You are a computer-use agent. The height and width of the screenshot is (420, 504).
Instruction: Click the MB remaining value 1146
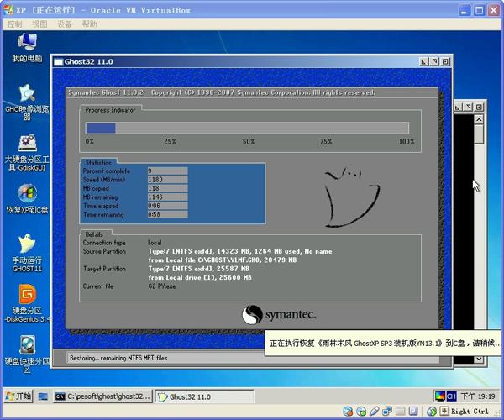coord(167,197)
